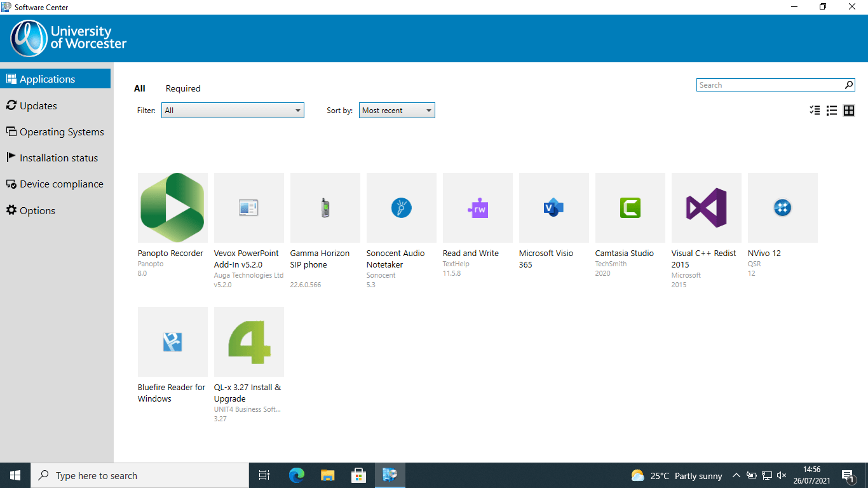Click the search magnifier icon

849,85
